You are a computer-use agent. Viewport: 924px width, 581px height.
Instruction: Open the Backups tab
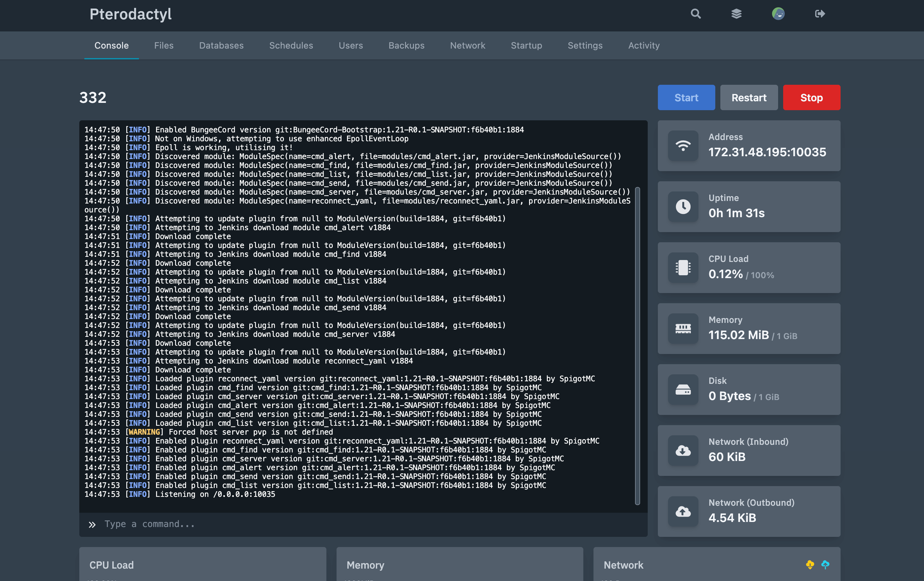[406, 45]
